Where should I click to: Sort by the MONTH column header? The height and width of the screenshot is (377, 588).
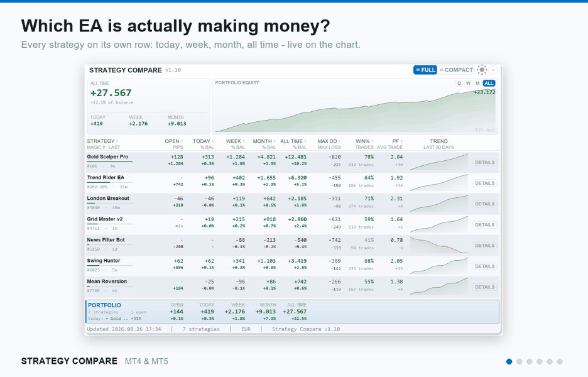pos(264,141)
